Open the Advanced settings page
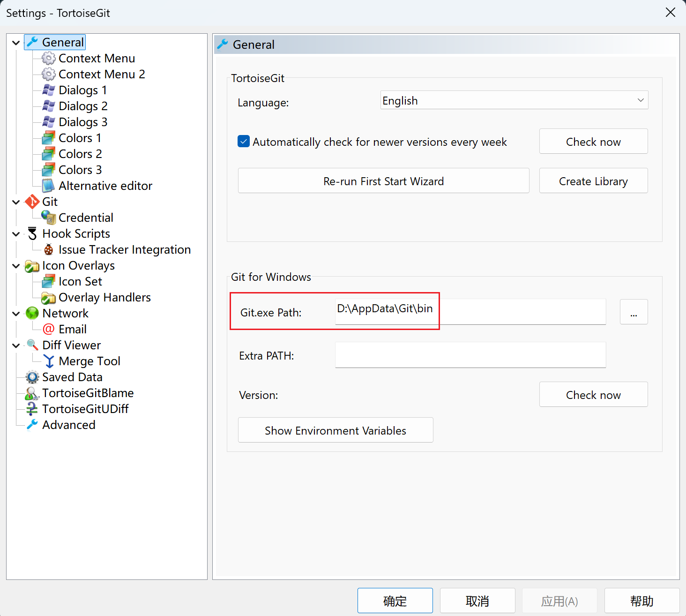The width and height of the screenshot is (686, 616). point(69,425)
